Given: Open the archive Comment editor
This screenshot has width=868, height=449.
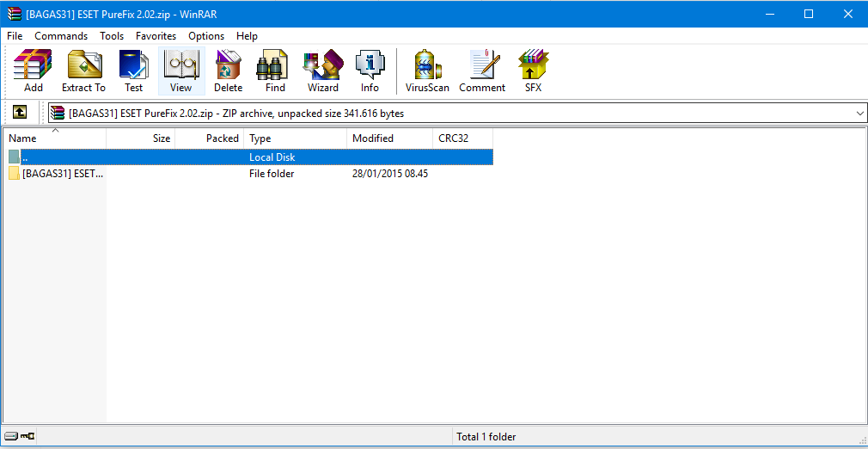Looking at the screenshot, I should click(x=482, y=71).
